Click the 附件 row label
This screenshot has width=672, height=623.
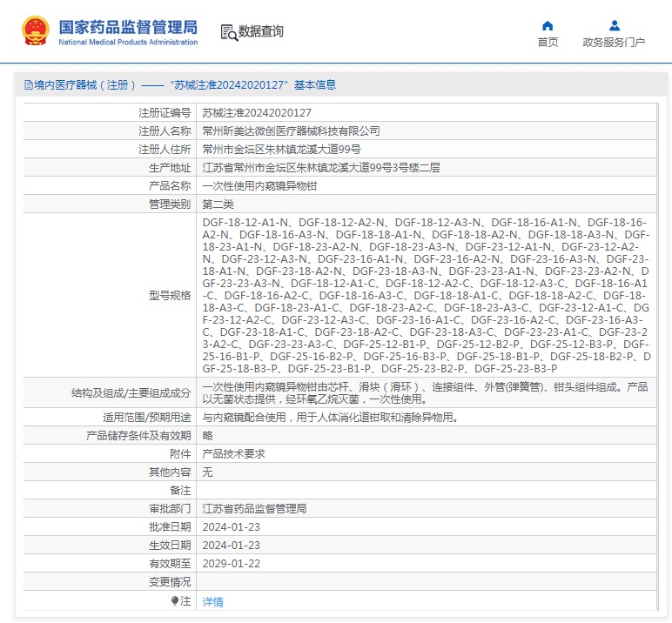pos(180,453)
